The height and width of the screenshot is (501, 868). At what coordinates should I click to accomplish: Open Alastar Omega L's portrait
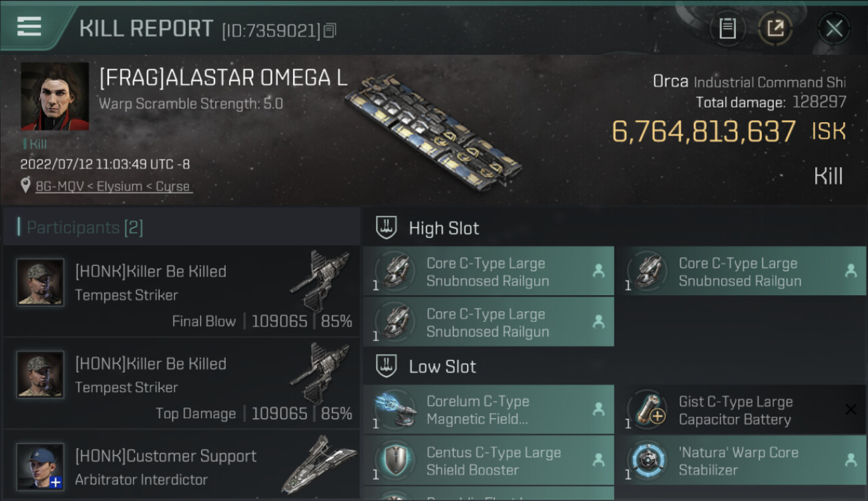(x=55, y=96)
